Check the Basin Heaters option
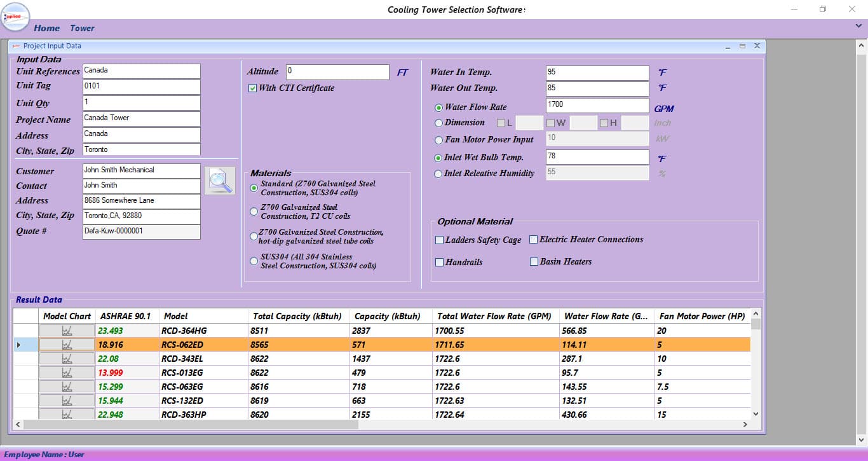 pos(534,262)
